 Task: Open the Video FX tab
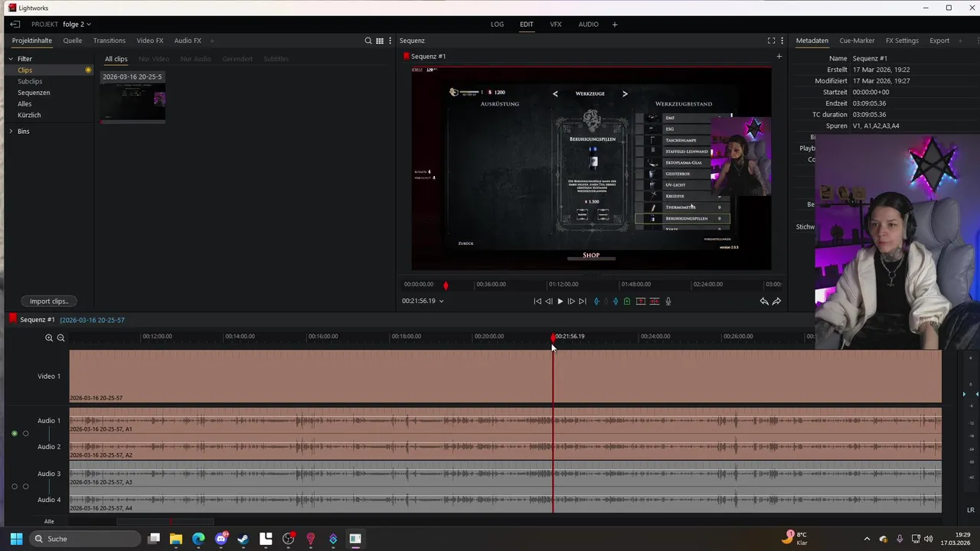point(150,41)
